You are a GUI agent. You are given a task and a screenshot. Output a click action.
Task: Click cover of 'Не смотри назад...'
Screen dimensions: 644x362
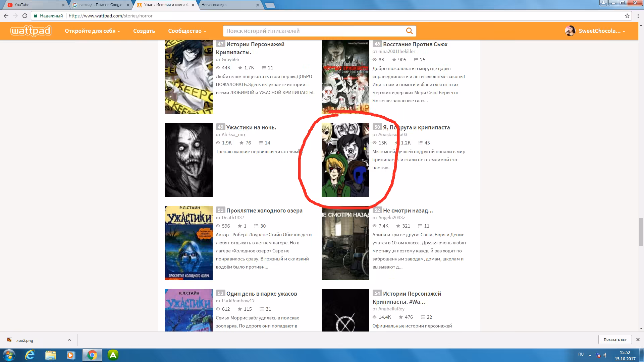(x=345, y=243)
